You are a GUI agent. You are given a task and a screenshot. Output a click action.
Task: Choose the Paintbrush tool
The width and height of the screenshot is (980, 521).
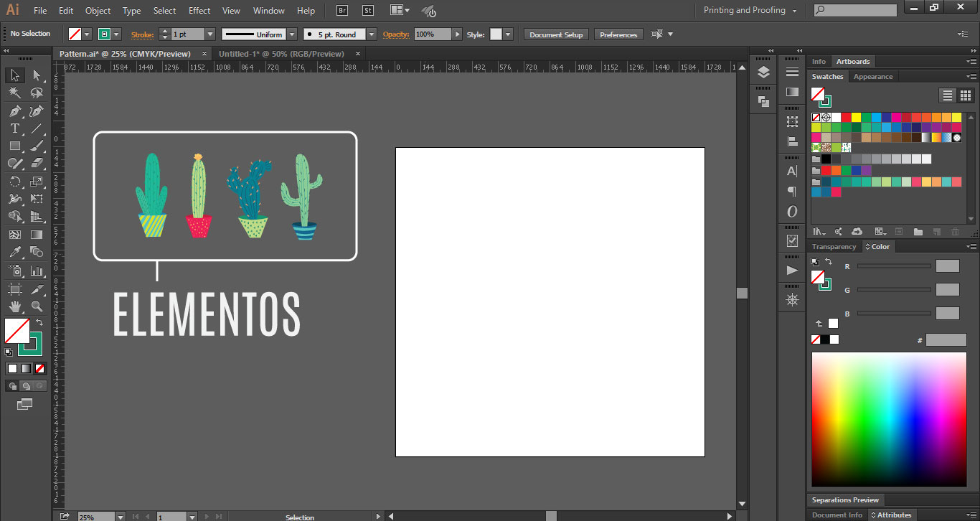point(37,146)
